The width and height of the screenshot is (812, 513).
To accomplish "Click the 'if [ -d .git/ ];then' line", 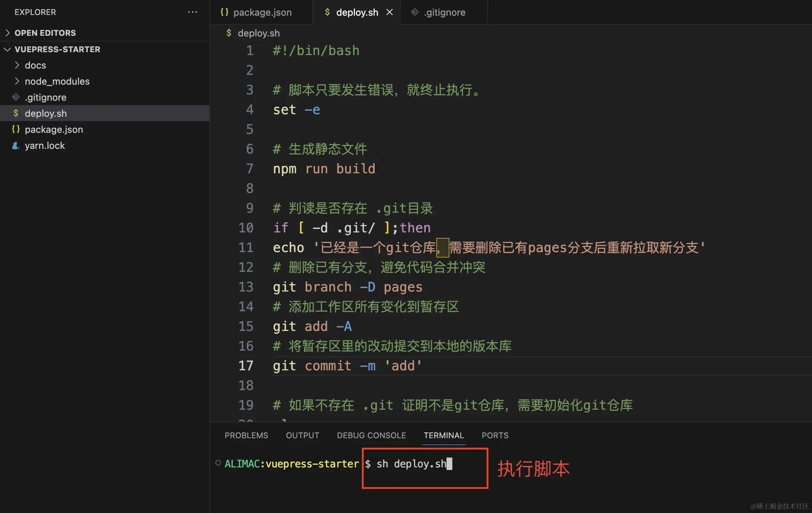I will 352,228.
